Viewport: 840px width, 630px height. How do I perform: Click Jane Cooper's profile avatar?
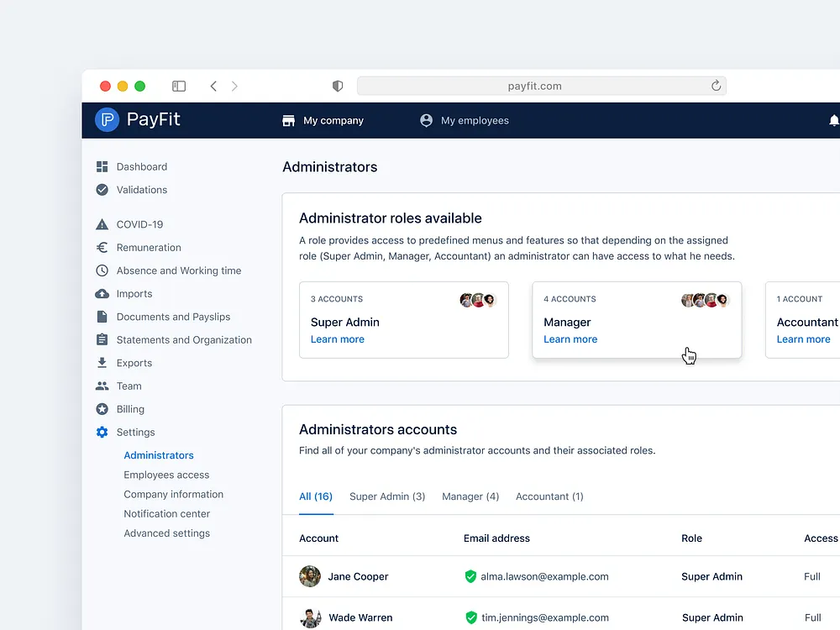tap(310, 577)
